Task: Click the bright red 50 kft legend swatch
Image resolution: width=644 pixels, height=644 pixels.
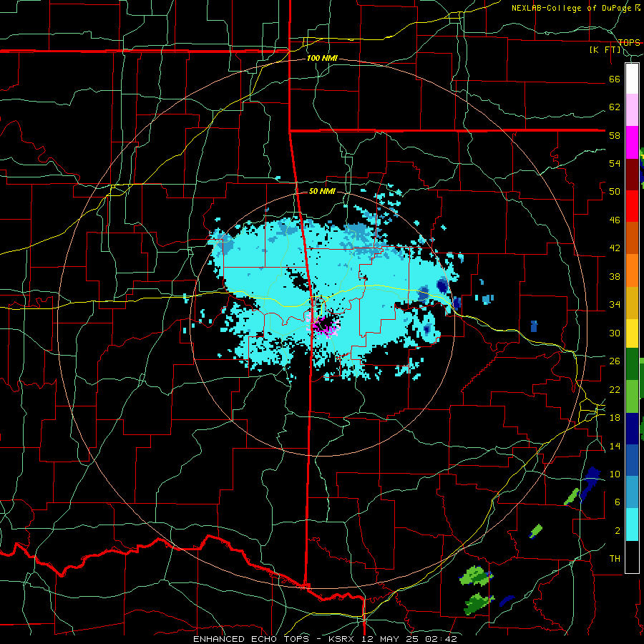Action: 632,206
